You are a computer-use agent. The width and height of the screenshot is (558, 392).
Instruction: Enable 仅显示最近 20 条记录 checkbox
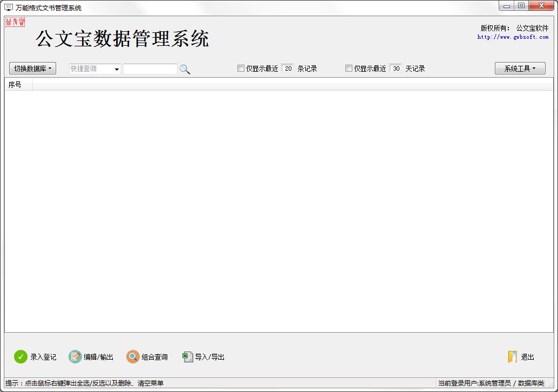click(x=241, y=68)
